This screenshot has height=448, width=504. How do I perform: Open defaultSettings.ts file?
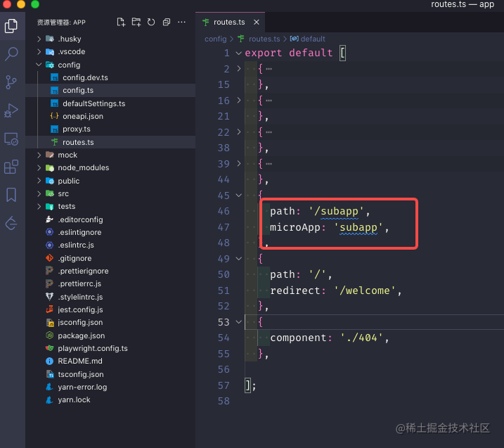[x=110, y=103]
